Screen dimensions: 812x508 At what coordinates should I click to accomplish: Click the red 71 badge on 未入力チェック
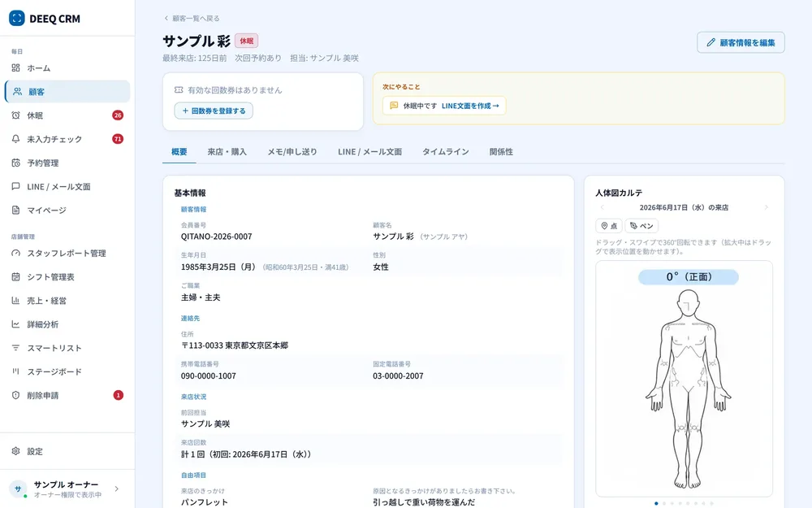[118, 139]
